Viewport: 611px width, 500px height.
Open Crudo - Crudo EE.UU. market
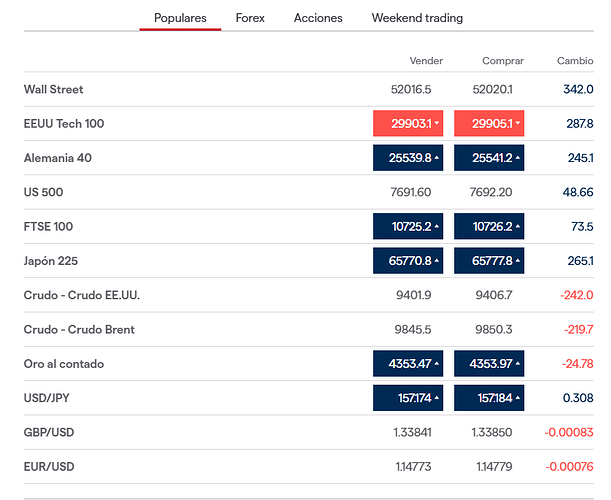[x=82, y=295]
